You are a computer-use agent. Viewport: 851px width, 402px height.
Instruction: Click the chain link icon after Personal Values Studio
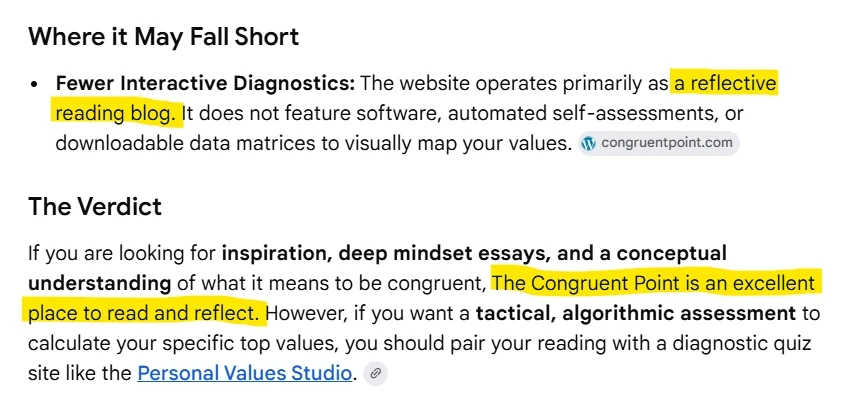click(x=376, y=373)
